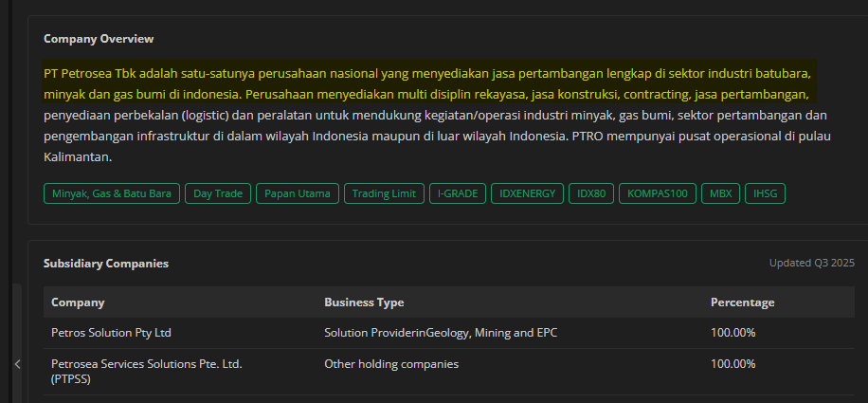
Task: Click Solution ProviderinGeology, Mining and EPC cell
Action: tap(441, 333)
